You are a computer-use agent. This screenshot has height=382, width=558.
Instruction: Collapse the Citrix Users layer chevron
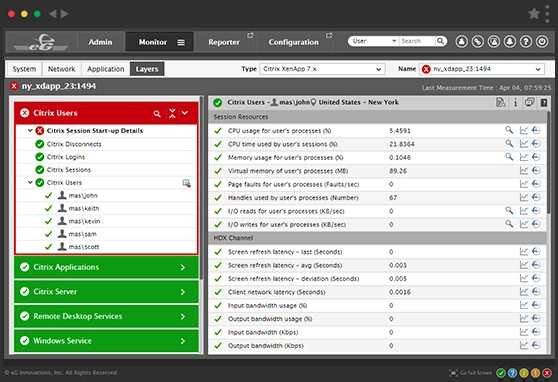point(185,113)
